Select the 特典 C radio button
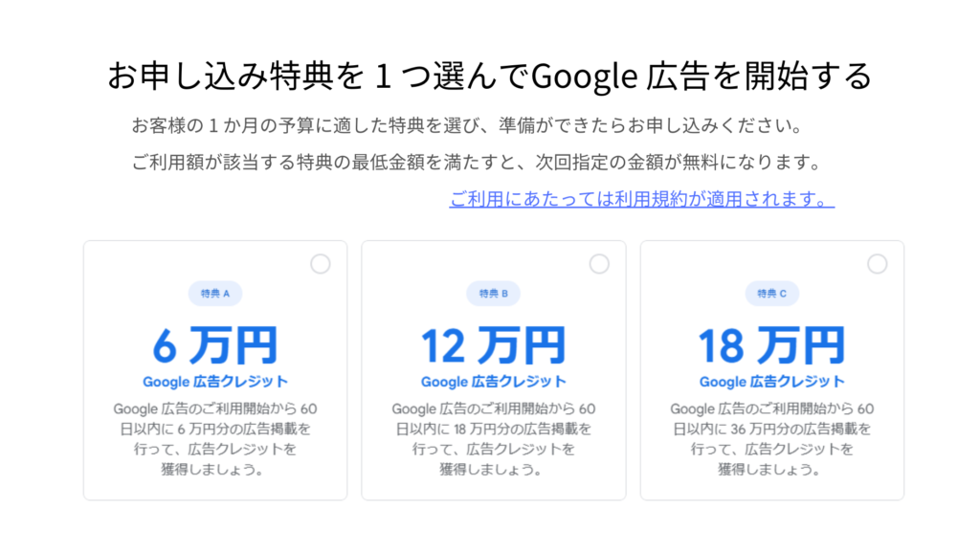 pyautogui.click(x=877, y=264)
